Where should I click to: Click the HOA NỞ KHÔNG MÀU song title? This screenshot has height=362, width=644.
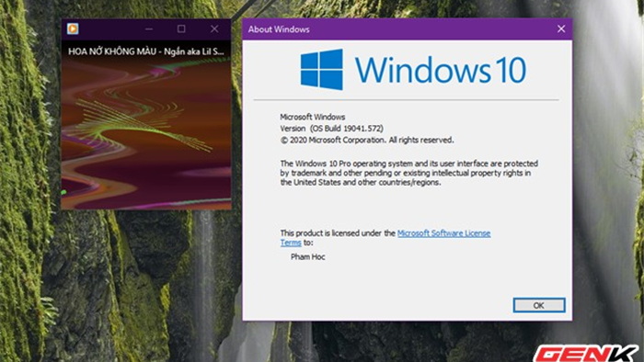tap(146, 51)
